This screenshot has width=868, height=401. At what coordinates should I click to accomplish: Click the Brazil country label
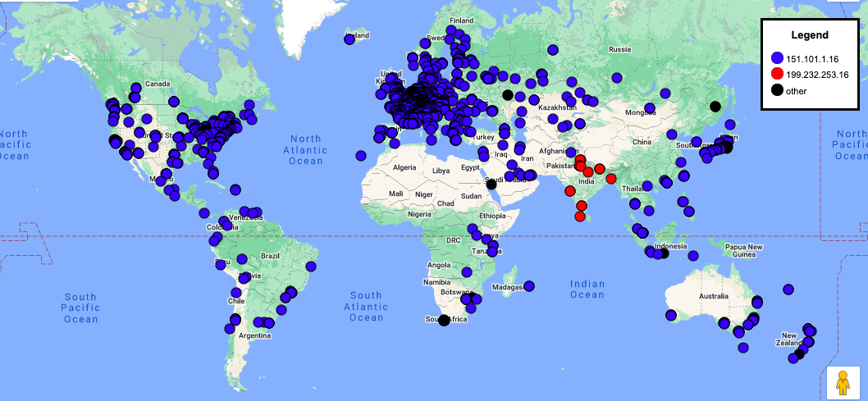pyautogui.click(x=271, y=256)
